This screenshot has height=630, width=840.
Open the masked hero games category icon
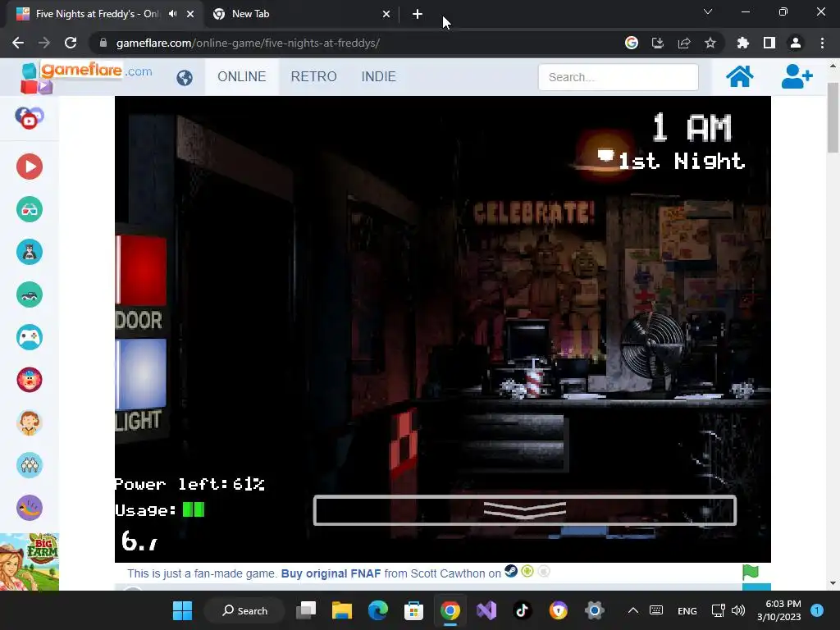coord(30,252)
